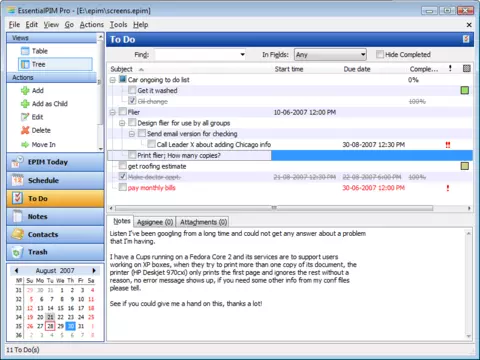Tick the 'pay monthly bills' checkbox
The image size is (480, 360).
[x=123, y=187]
